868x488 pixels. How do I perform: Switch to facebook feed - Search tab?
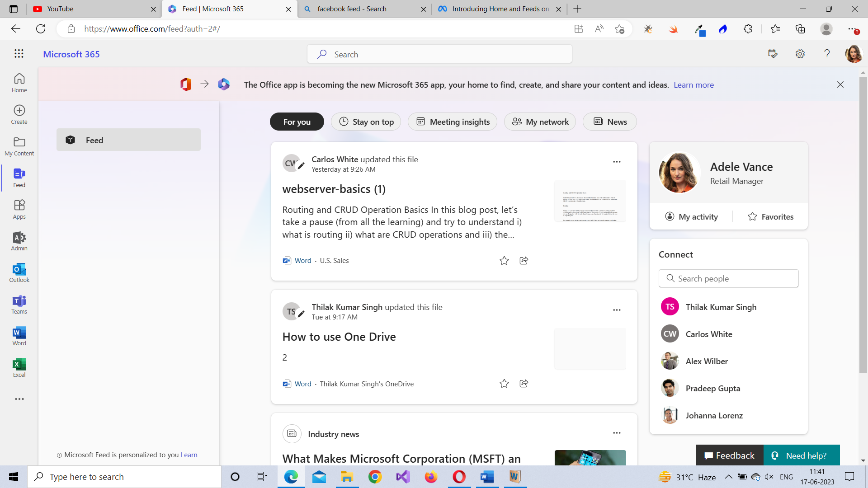tap(364, 9)
